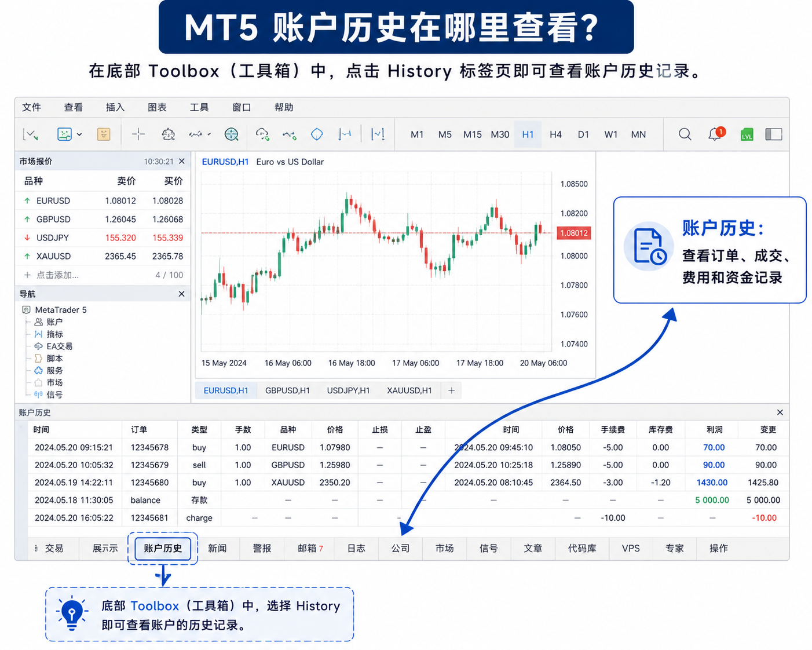The width and height of the screenshot is (812, 650).
Task: Select MetaTrader 5 root tree item
Action: click(54, 309)
